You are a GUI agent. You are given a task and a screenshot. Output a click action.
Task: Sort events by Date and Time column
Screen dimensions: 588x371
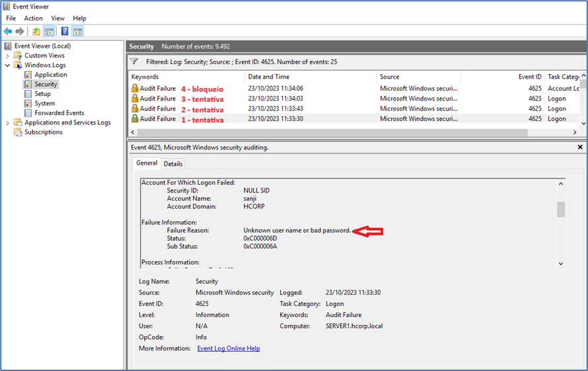[311, 77]
